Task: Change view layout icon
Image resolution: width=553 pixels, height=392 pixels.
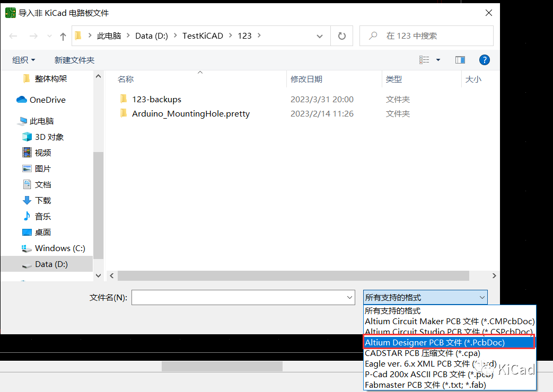Action: [x=424, y=60]
